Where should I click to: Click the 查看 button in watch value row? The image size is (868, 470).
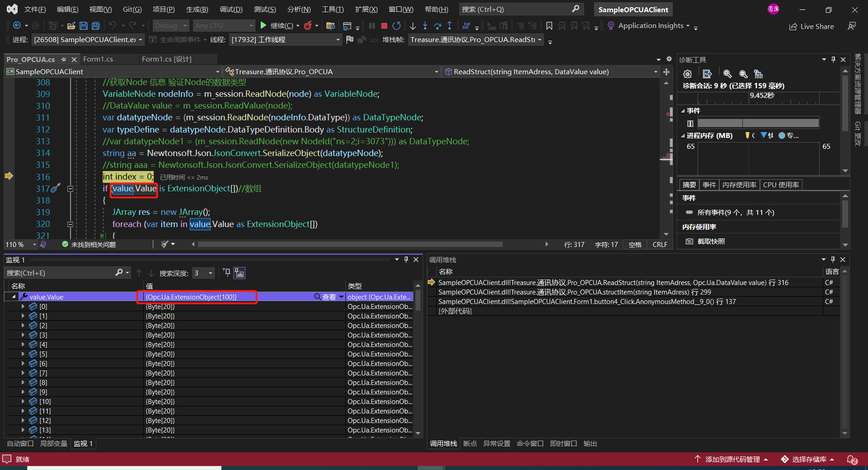[330, 297]
